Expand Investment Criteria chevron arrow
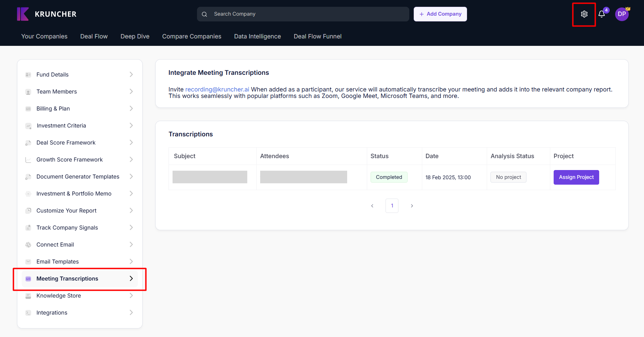This screenshot has width=644, height=337. [x=131, y=125]
